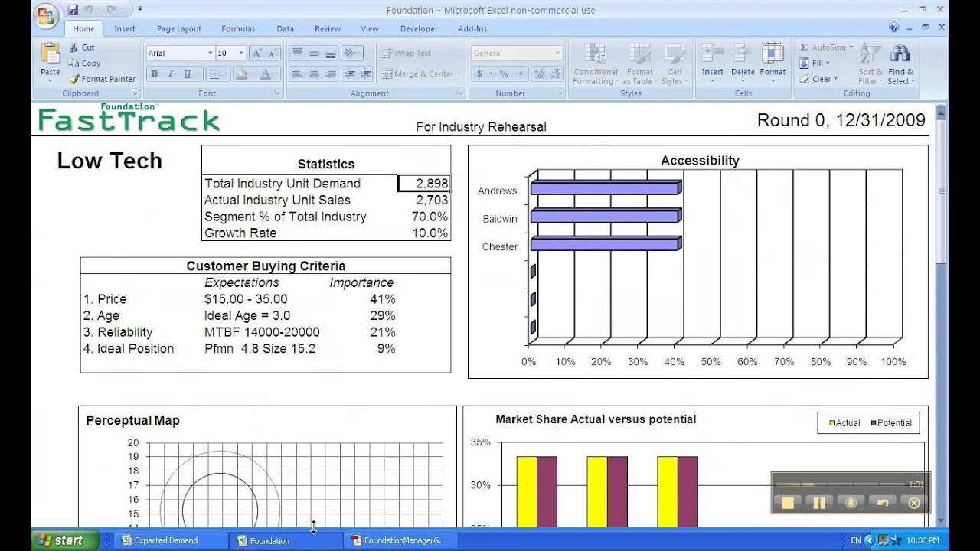The height and width of the screenshot is (551, 980).
Task: Toggle microphone in recorder widget
Action: click(850, 503)
